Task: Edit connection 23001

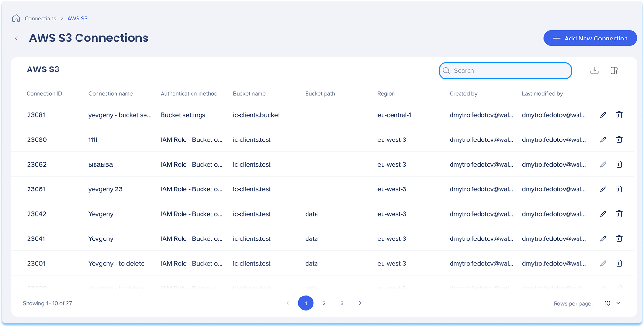Action: coord(603,263)
